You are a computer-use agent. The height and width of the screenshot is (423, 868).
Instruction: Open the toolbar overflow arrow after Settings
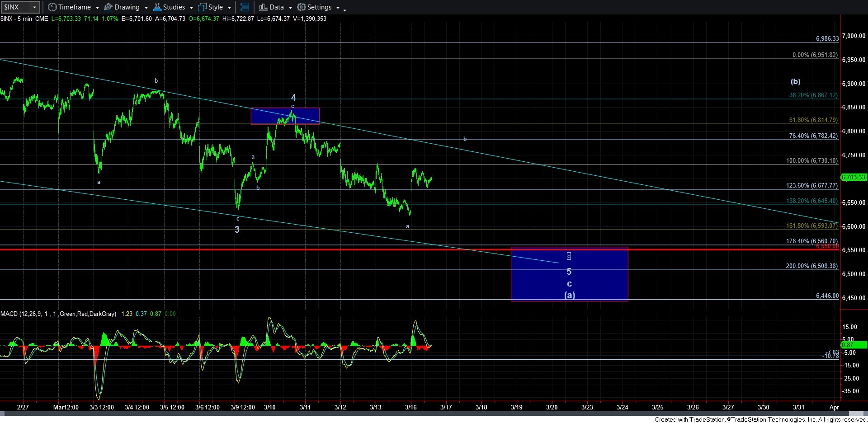coord(344,9)
